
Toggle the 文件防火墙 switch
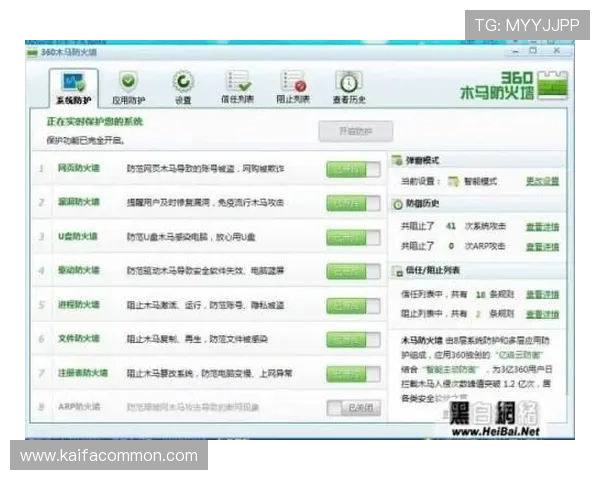coord(353,340)
